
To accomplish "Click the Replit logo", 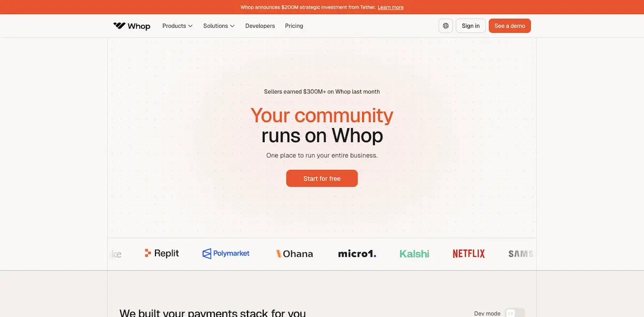I will 162,253.
